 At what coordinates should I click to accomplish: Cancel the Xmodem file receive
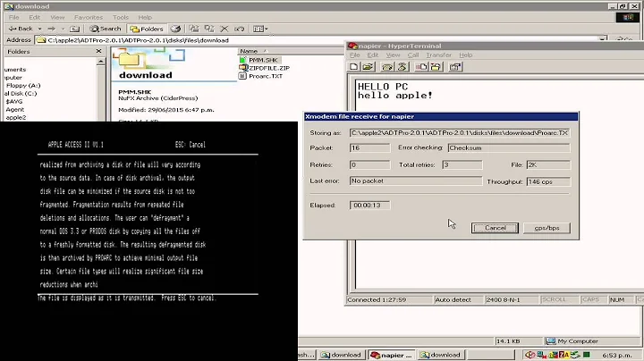click(495, 228)
